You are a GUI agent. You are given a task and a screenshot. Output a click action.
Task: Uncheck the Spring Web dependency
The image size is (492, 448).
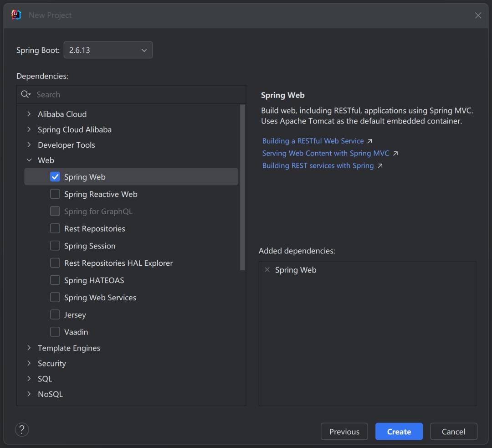55,176
